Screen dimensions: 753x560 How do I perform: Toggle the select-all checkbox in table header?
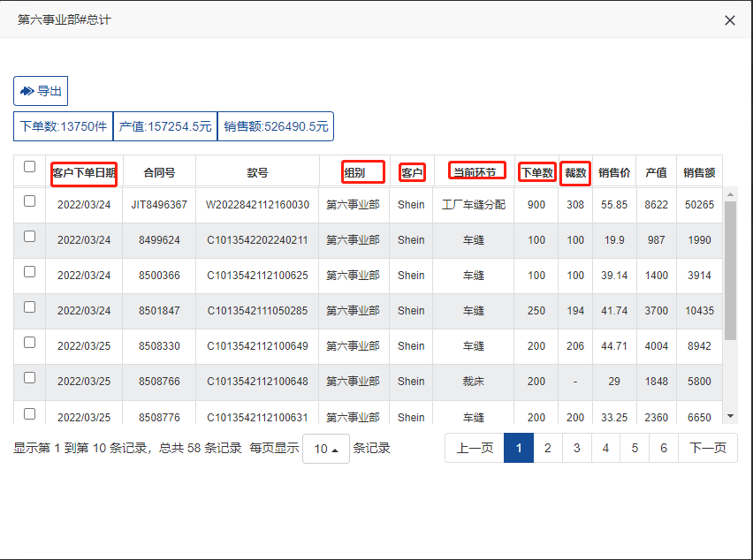[x=29, y=167]
